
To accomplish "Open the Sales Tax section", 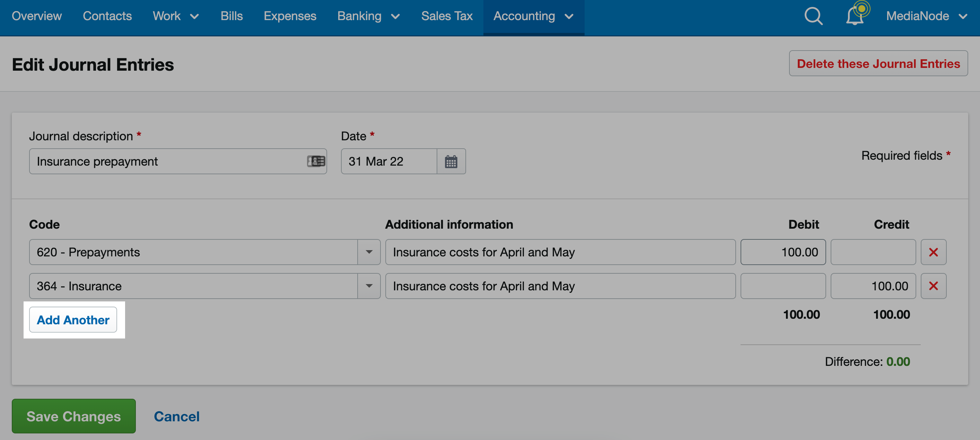I will tap(447, 16).
